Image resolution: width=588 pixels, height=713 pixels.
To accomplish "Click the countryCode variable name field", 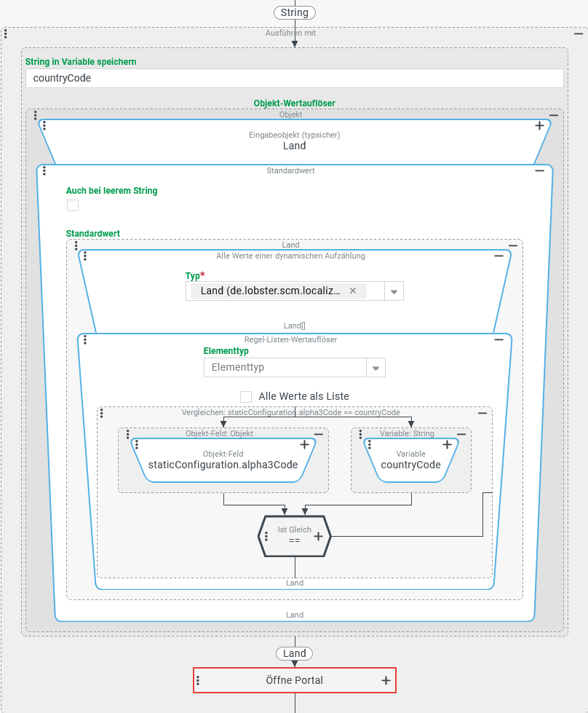I will tap(294, 78).
